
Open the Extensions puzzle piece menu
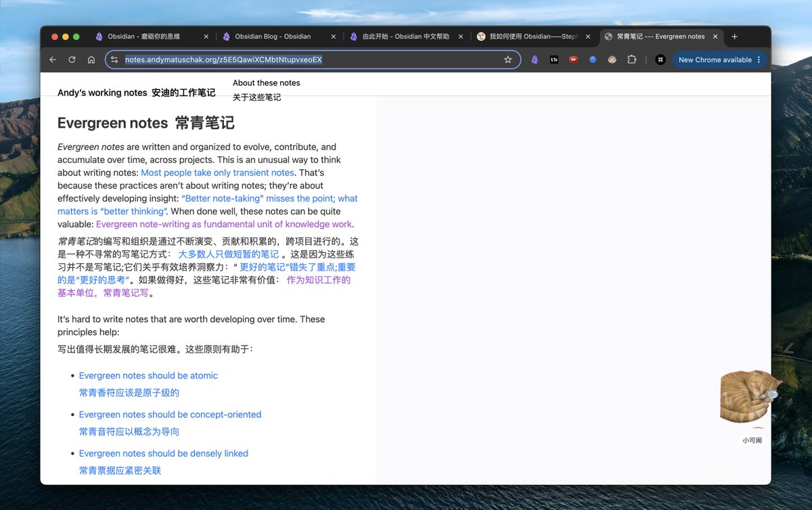click(x=631, y=60)
